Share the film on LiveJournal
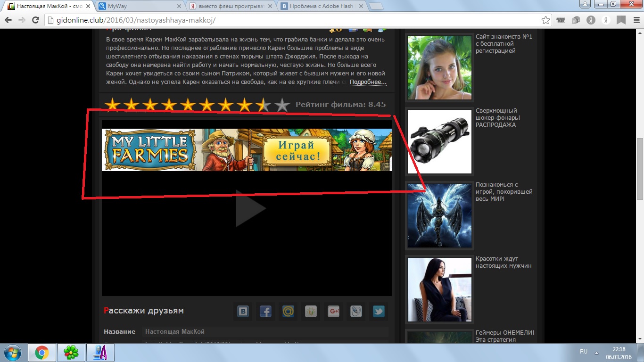644x362 pixels. 356,311
